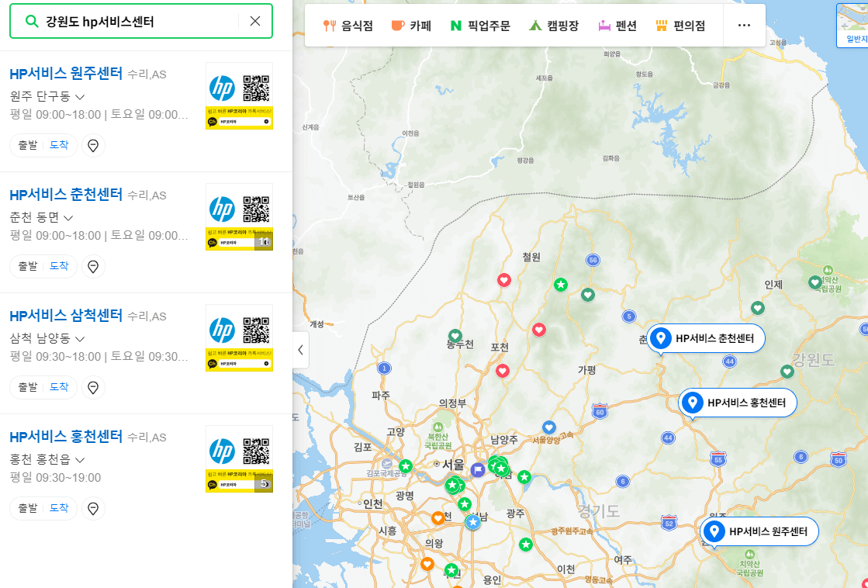
Task: Click the orange heart marker near 시흥
Action: (437, 518)
